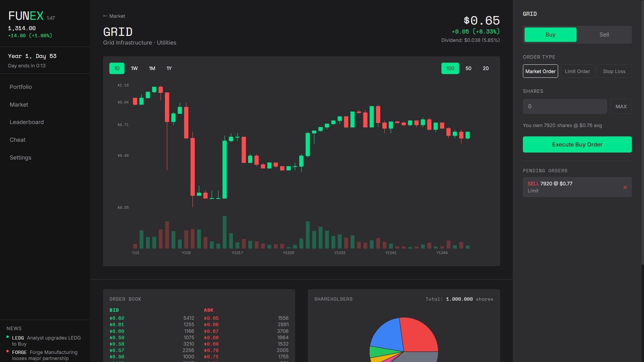The width and height of the screenshot is (644, 362).
Task: Click the $0.65 ask price row
Action: click(x=246, y=318)
